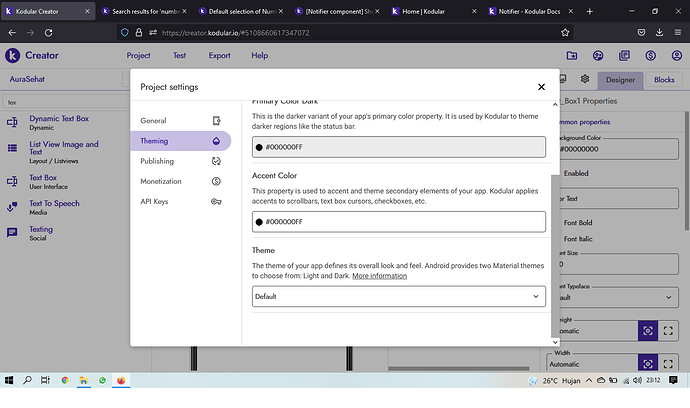Click the Background Color field in properties
Image resolution: width=690 pixels, height=408 pixels.
(x=618, y=149)
